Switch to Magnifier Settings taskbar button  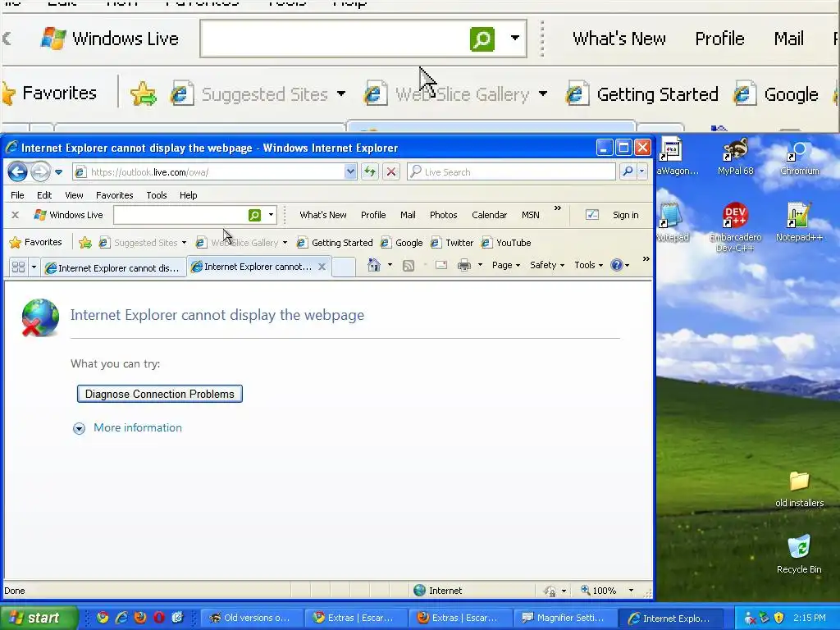click(564, 618)
